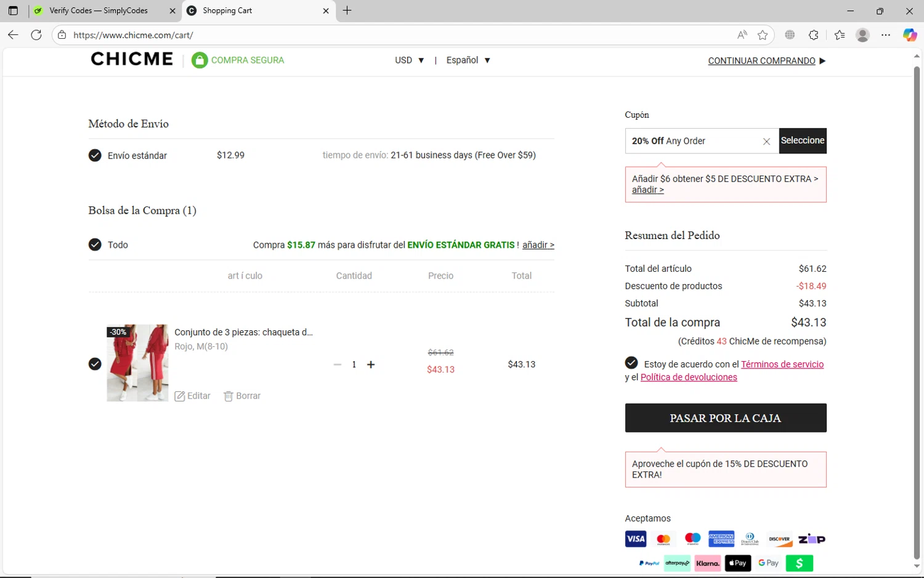This screenshot has height=578, width=924.
Task: Click the Afterpay payment icon
Action: 678,563
